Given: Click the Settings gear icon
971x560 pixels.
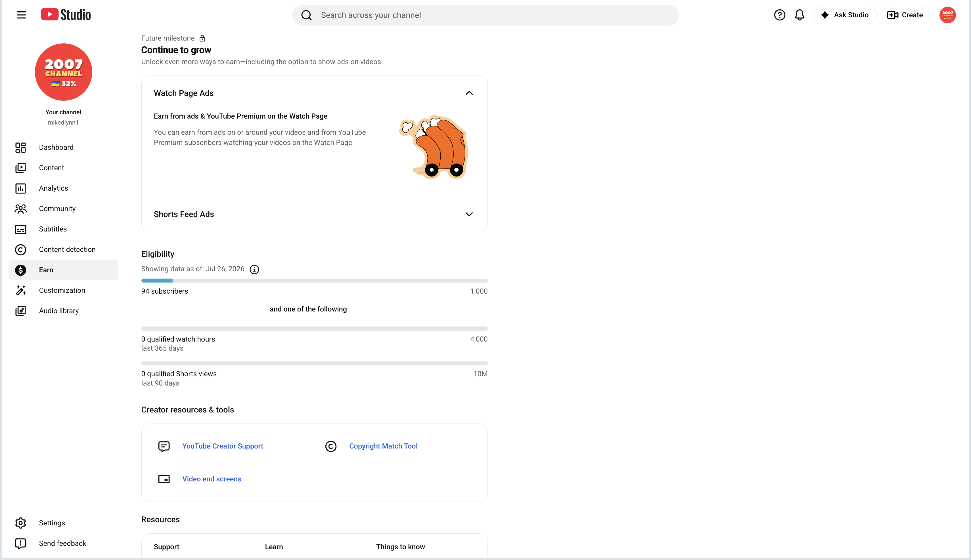Looking at the screenshot, I should 20,523.
